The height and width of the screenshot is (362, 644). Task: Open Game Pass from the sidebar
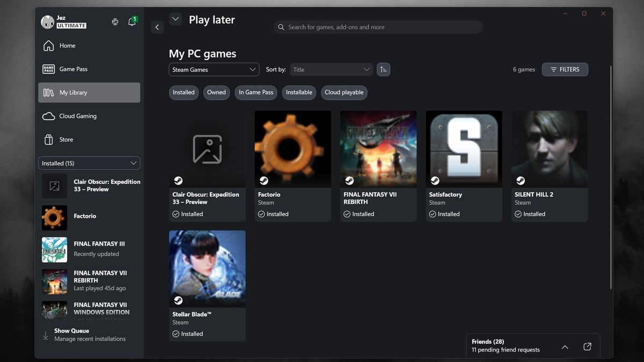(89, 69)
